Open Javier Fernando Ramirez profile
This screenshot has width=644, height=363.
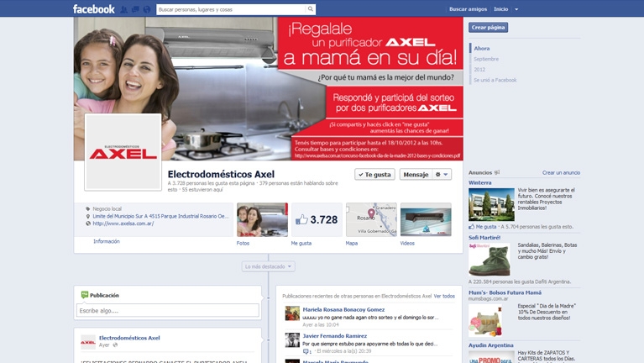click(x=335, y=336)
